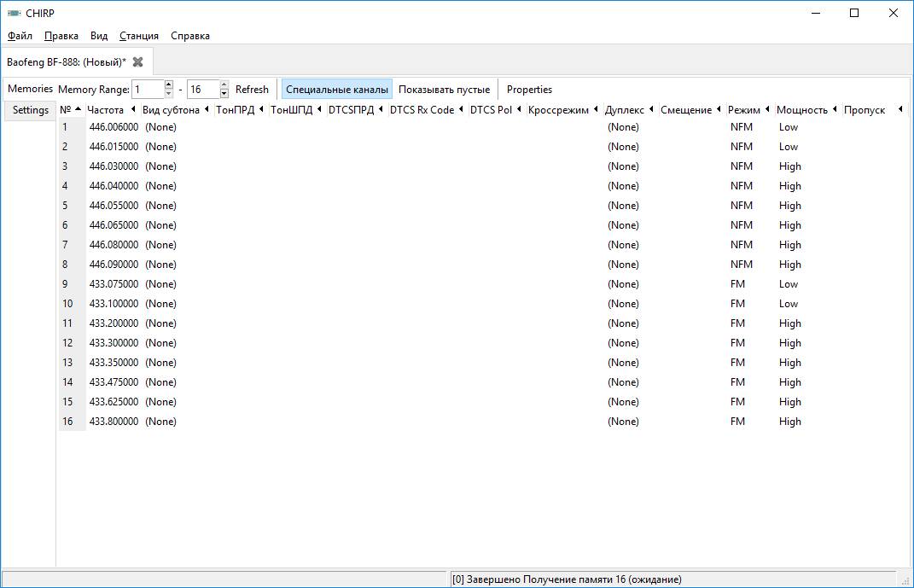The image size is (914, 588).
Task: Click row number 7 in memory list
Action: tap(65, 245)
